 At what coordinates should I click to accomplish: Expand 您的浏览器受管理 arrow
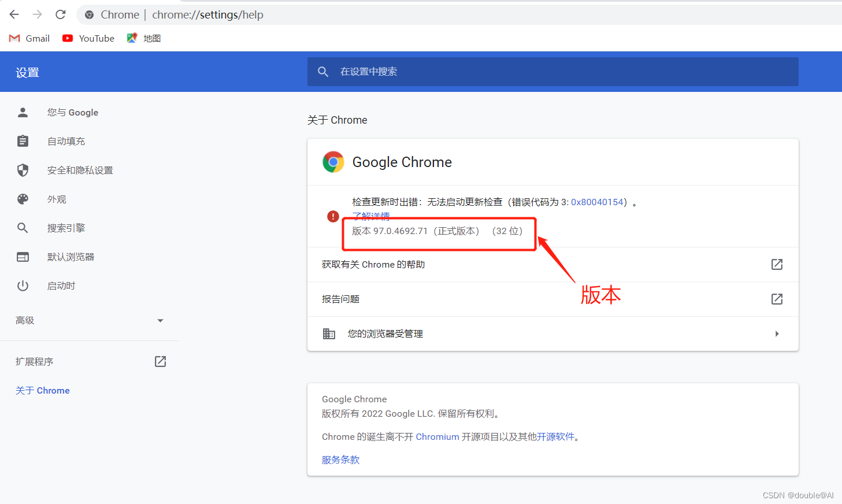point(777,333)
